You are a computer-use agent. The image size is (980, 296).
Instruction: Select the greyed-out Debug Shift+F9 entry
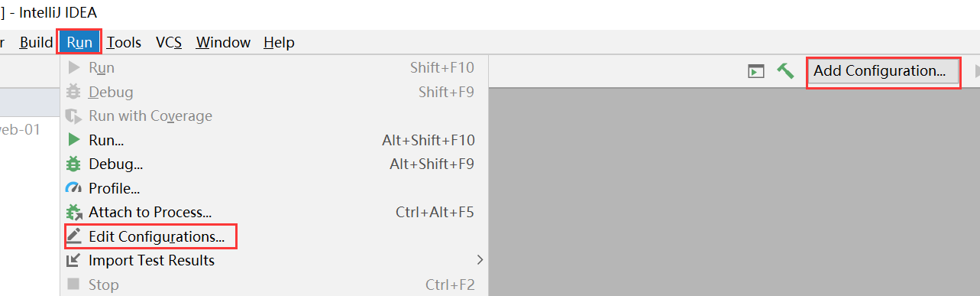coord(274,92)
